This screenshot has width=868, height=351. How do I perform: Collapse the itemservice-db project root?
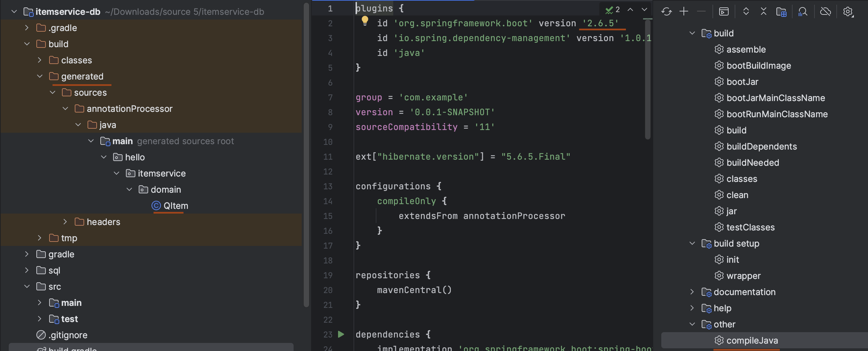(14, 12)
